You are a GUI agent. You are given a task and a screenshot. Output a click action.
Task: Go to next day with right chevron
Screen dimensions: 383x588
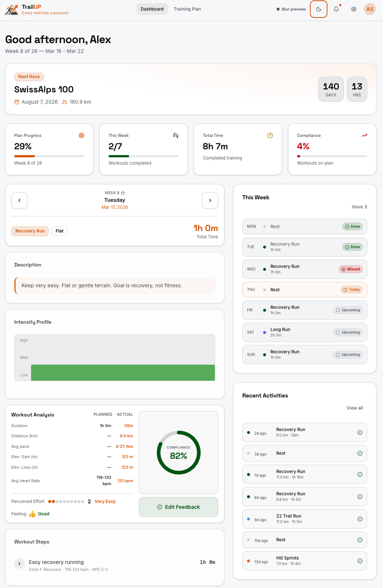click(x=210, y=200)
